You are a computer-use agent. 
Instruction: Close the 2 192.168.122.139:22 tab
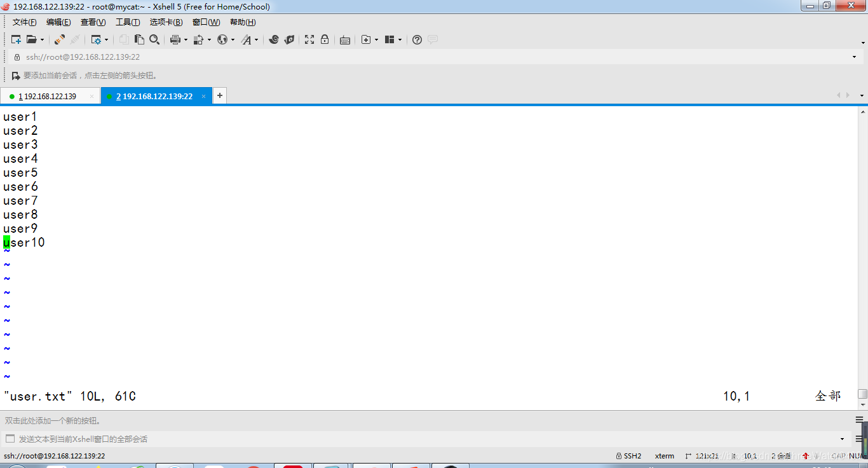point(204,97)
